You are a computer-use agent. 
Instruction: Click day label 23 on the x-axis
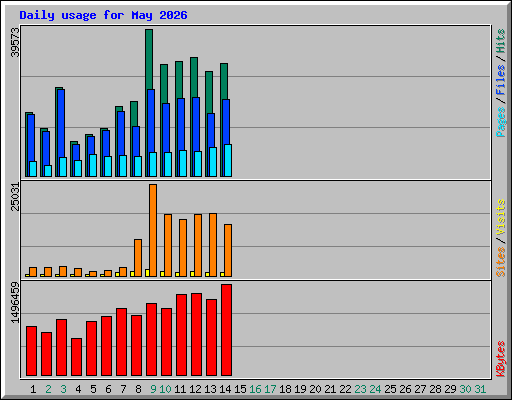(x=360, y=389)
